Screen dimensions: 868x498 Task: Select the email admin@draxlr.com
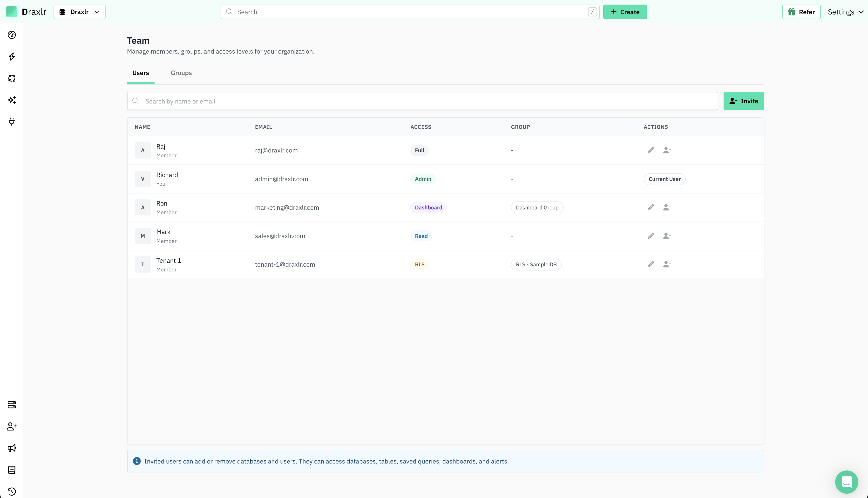[x=281, y=179]
